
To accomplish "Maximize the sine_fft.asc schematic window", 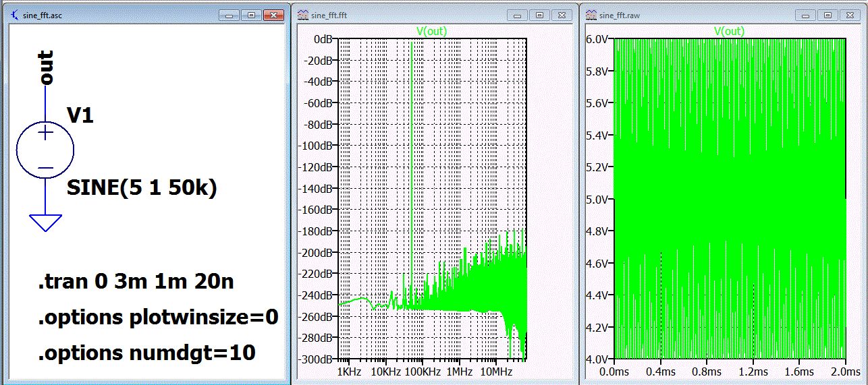I will [x=250, y=15].
